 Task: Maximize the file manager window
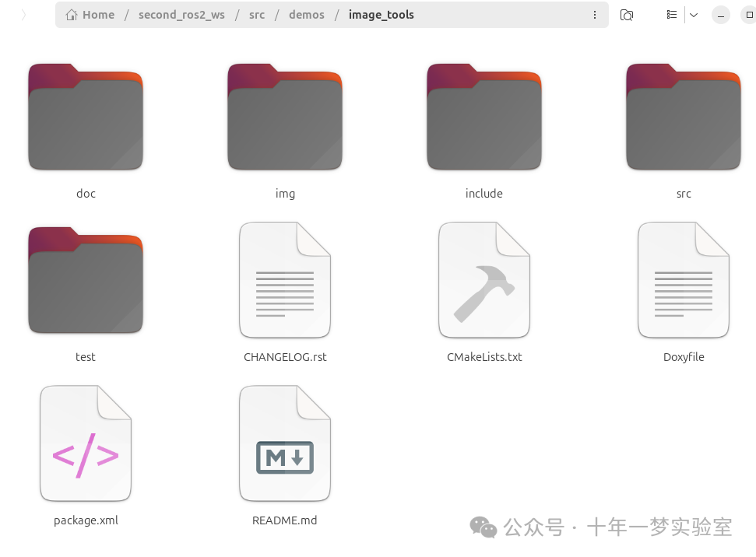click(749, 15)
